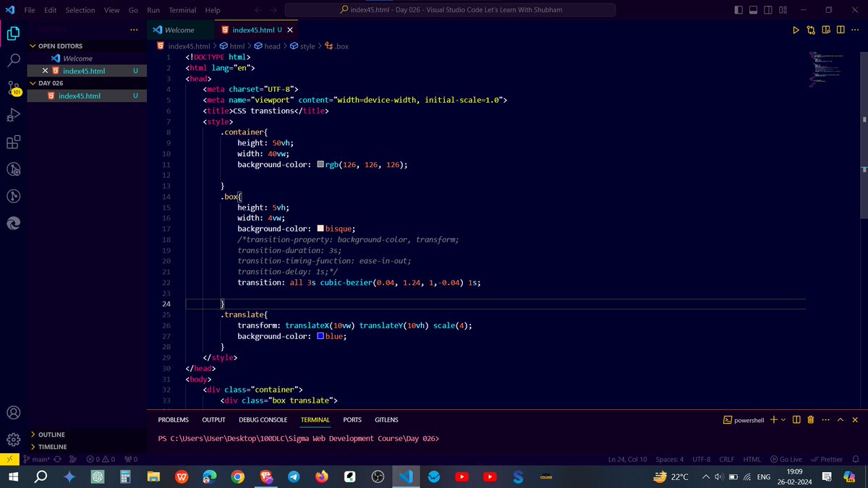
Task: Click the style breadcrumb item
Action: (302, 46)
